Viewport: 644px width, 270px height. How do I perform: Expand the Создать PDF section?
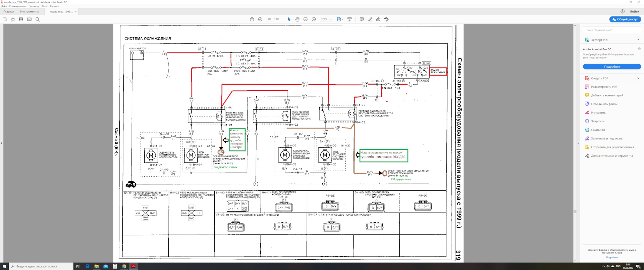point(638,79)
